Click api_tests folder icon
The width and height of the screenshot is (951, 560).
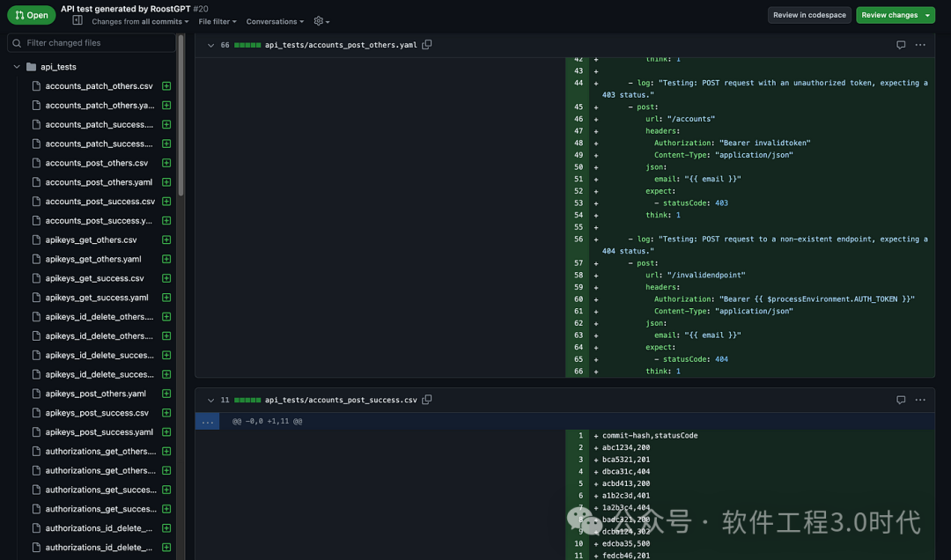32,67
